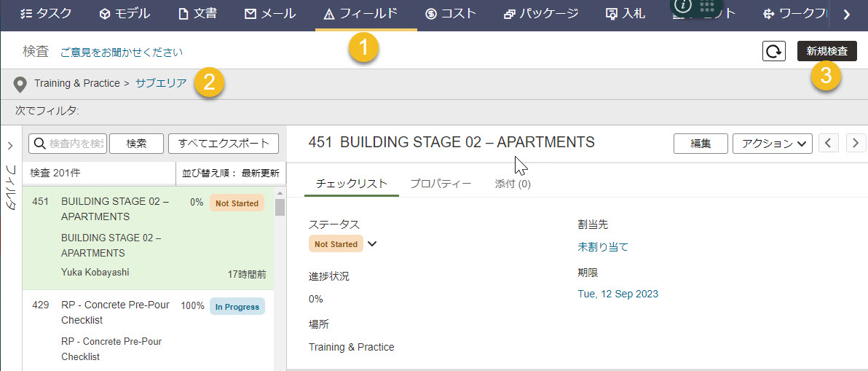Click the list scrollbar thumb
868x371 pixels.
[280, 207]
